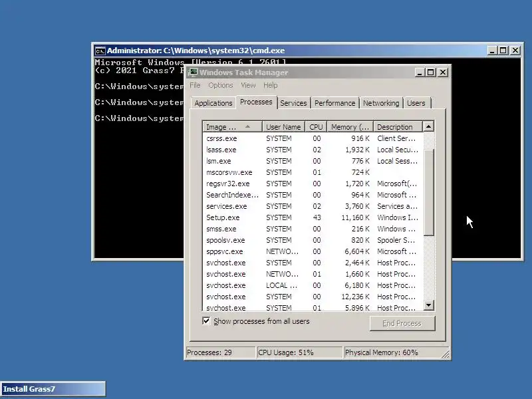Maximize the Windows Task Manager window
This screenshot has height=399, width=532.
[430, 72]
